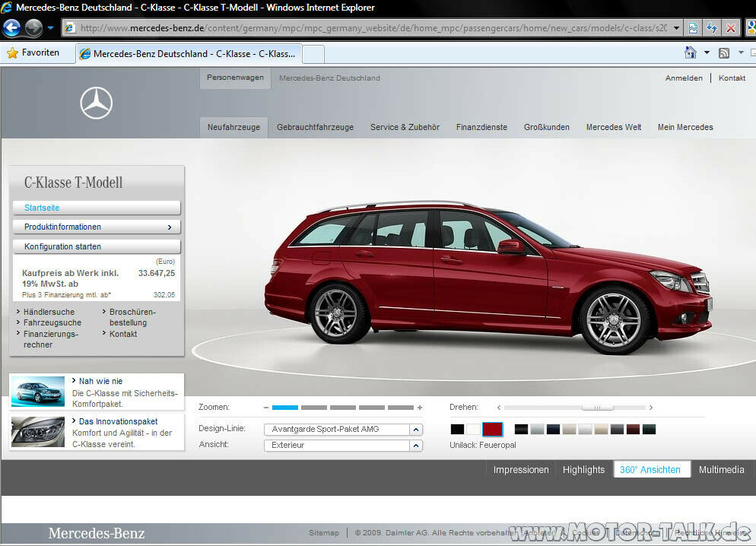
Task: Choose the white paint swatch
Action: (x=474, y=429)
